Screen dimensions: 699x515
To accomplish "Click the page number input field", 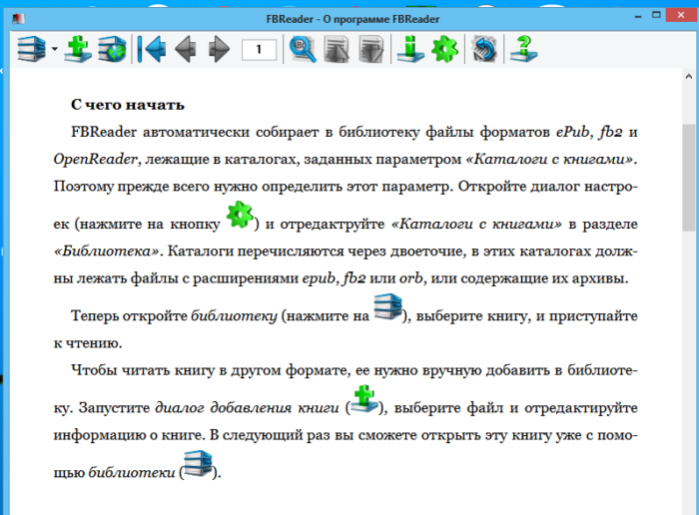I will (259, 49).
